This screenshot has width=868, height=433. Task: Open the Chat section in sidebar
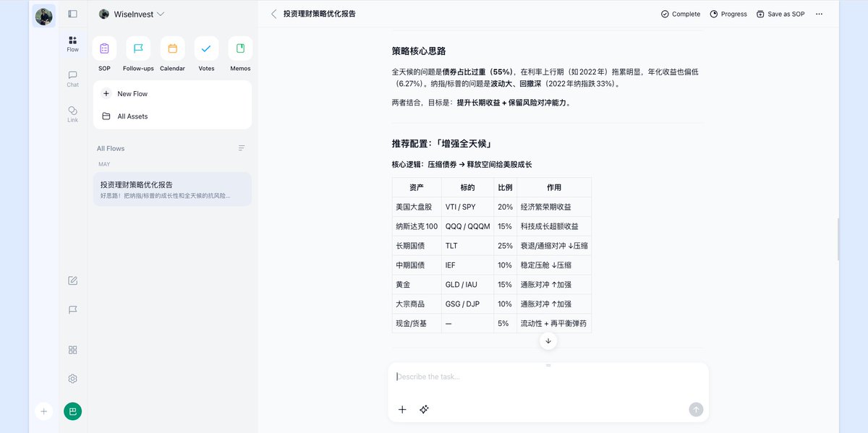[x=72, y=79]
